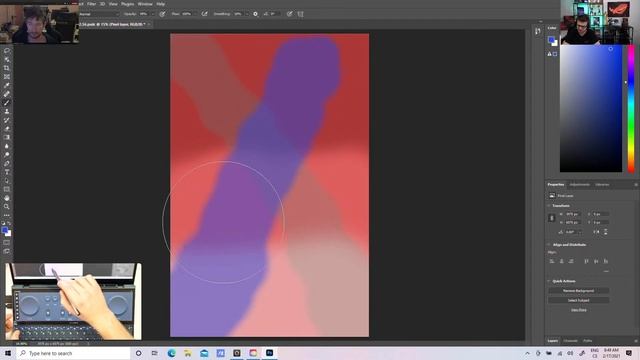Select the Eyedropper tool

coord(7,85)
